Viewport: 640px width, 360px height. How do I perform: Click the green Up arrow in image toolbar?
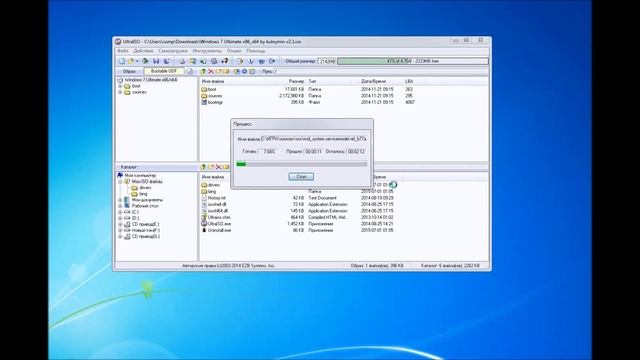(x=203, y=71)
